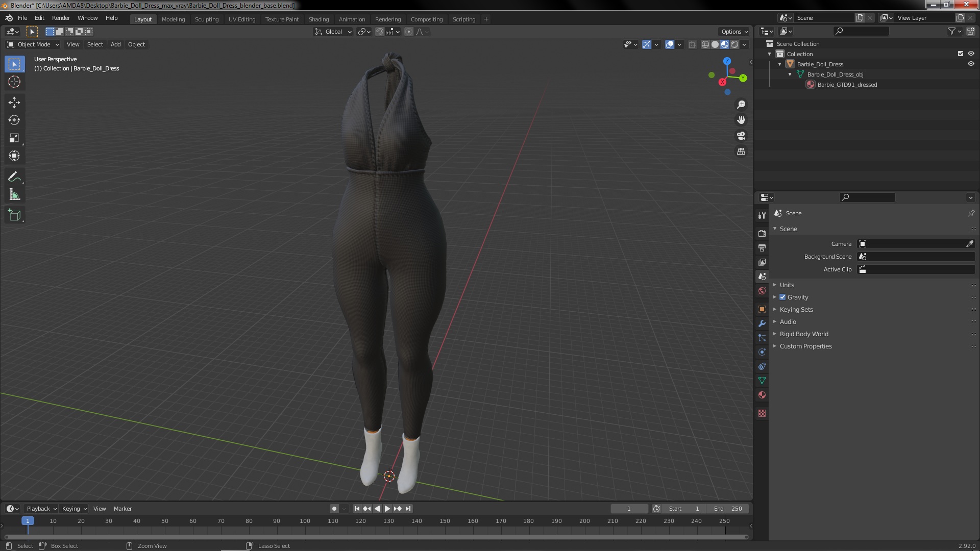Click the End frame 250 field
Viewport: 980px width, 551px height.
[x=728, y=509]
